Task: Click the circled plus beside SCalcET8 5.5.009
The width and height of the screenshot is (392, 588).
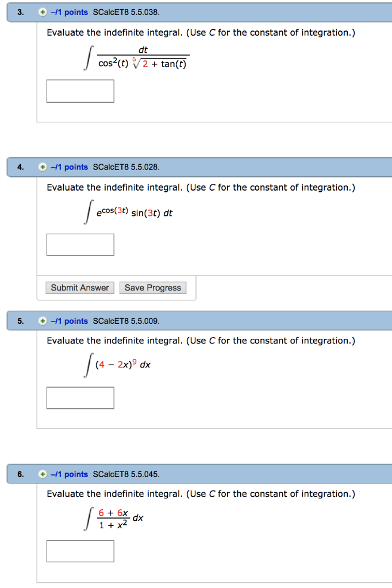Action: click(x=42, y=320)
